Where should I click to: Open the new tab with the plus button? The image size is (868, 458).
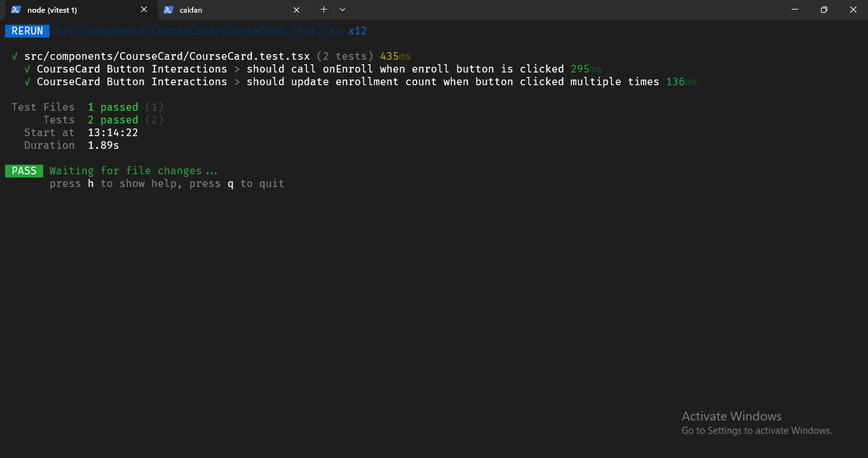[323, 10]
